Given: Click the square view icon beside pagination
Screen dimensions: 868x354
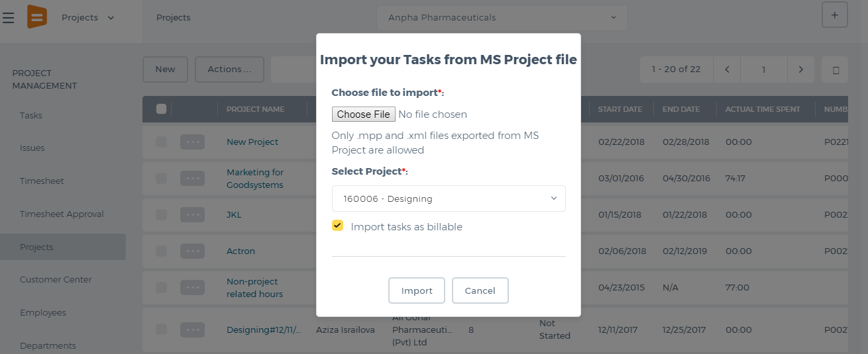Looking at the screenshot, I should (x=836, y=69).
